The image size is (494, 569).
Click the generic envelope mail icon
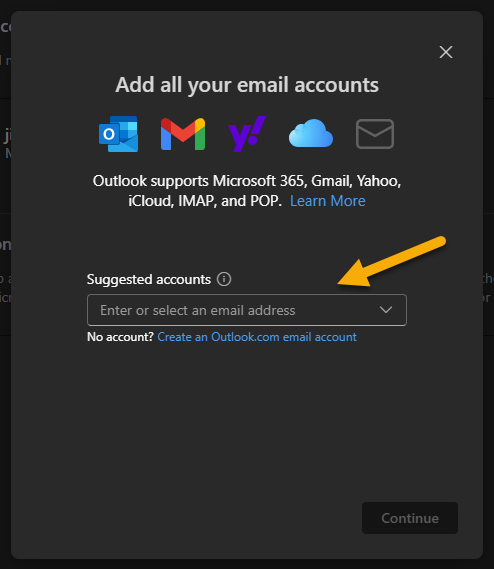[x=375, y=134]
